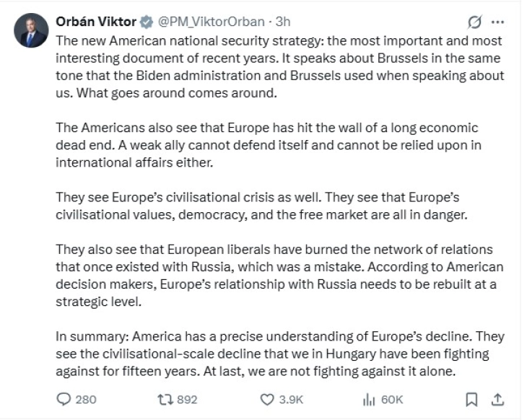Click the 280 replies count

(85, 399)
